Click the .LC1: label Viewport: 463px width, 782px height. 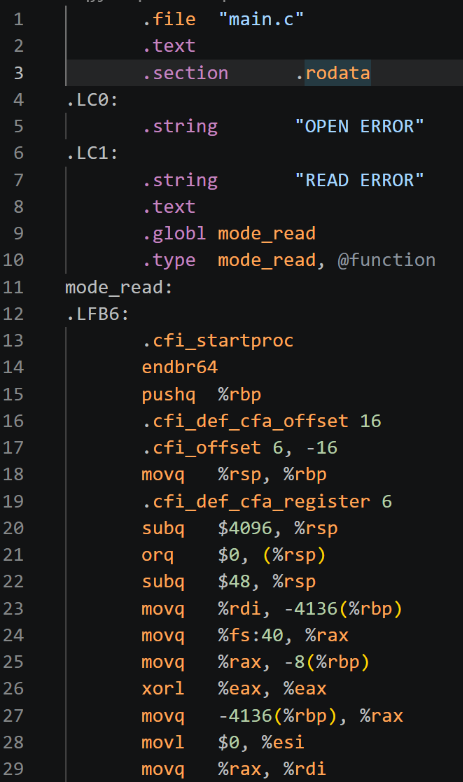click(92, 153)
